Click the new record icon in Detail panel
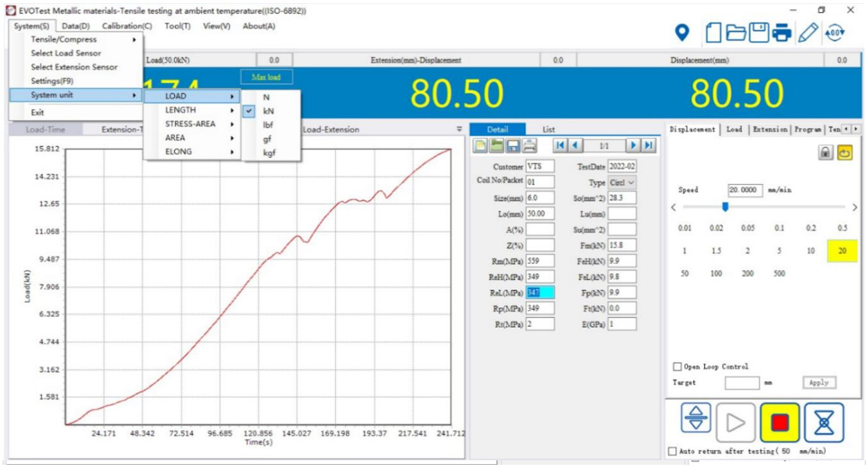The image size is (868, 468). pos(480,146)
